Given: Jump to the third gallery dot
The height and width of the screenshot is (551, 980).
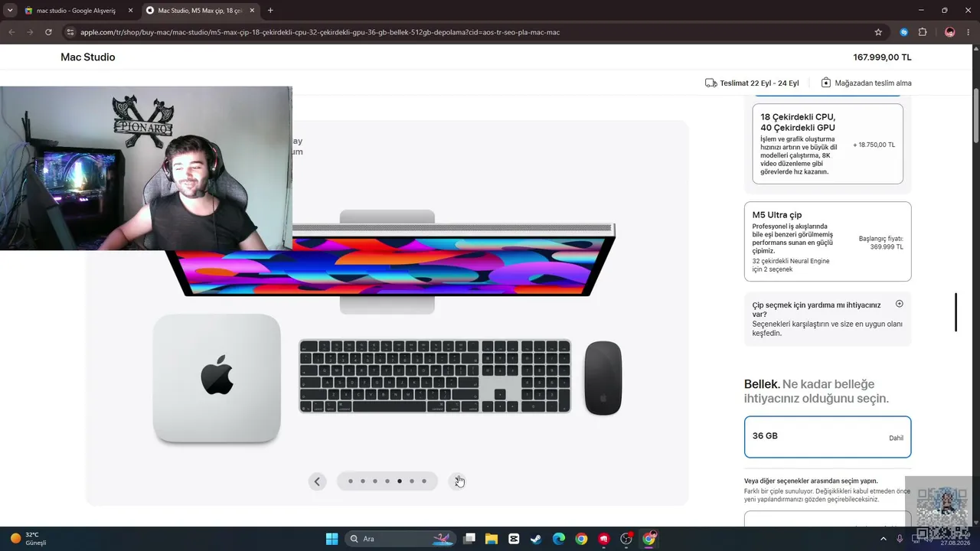Looking at the screenshot, I should [x=375, y=481].
